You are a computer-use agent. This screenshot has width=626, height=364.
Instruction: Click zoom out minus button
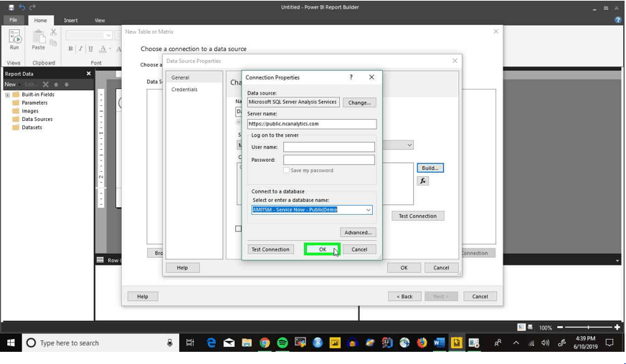tap(560, 327)
